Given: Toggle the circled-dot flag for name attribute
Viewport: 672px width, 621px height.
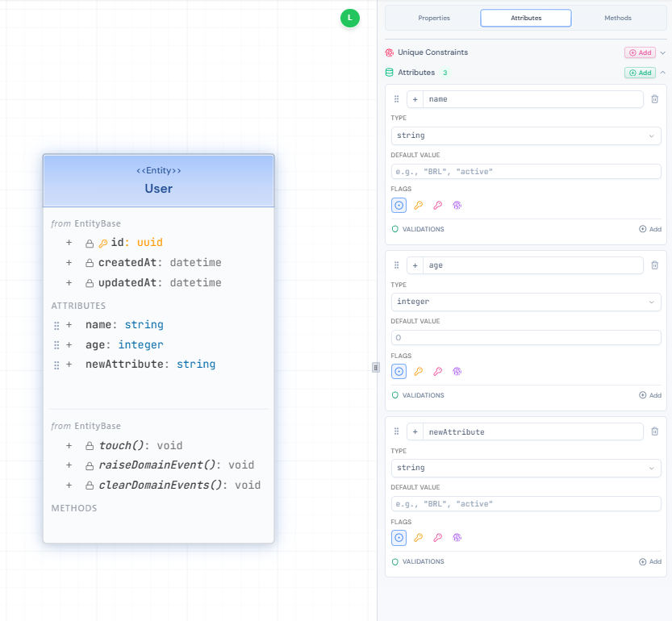Looking at the screenshot, I should pyautogui.click(x=399, y=206).
